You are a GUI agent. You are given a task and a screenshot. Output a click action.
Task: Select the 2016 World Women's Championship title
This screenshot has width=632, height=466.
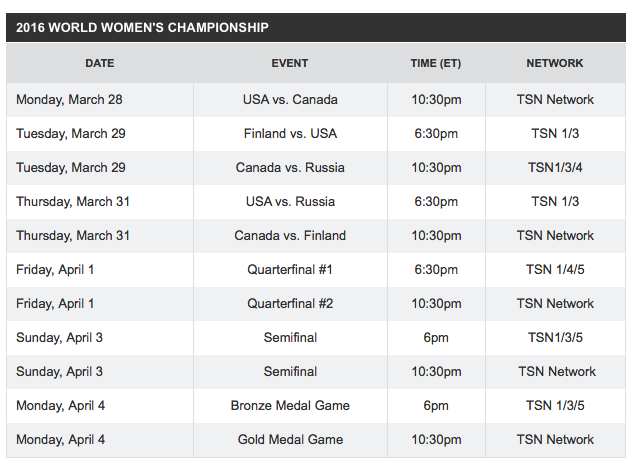pyautogui.click(x=142, y=27)
